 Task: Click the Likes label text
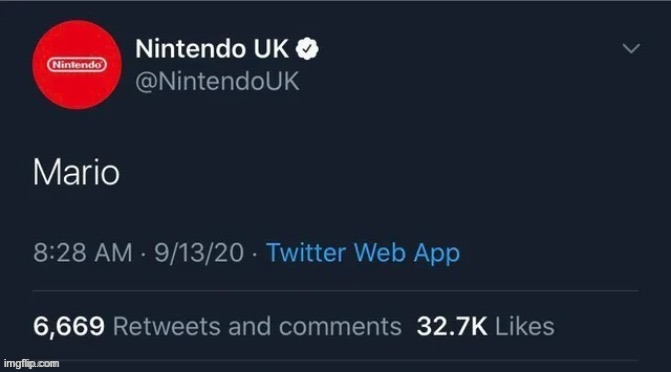(525, 327)
